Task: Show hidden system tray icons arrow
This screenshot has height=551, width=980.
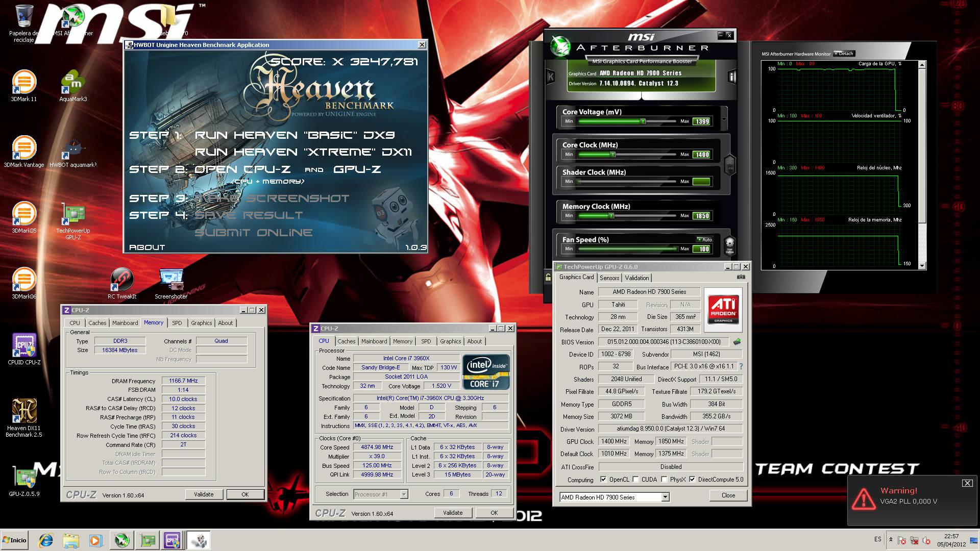Action: (x=891, y=540)
